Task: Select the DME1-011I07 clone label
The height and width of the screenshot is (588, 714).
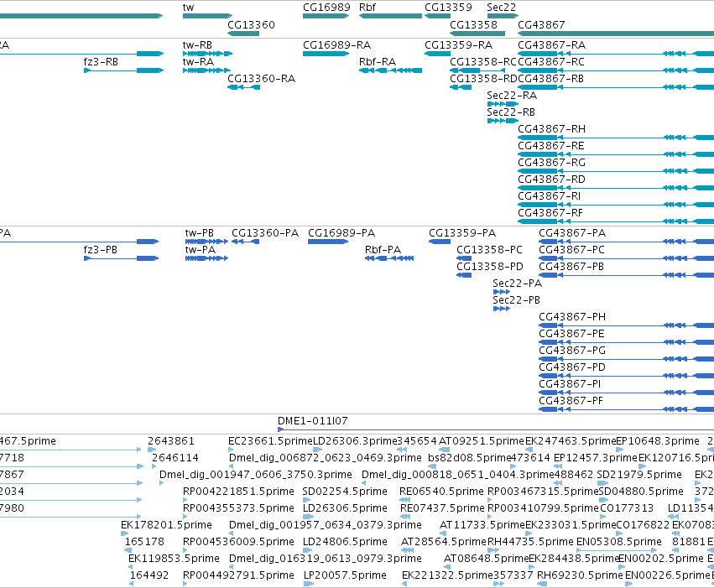Action: 313,421
